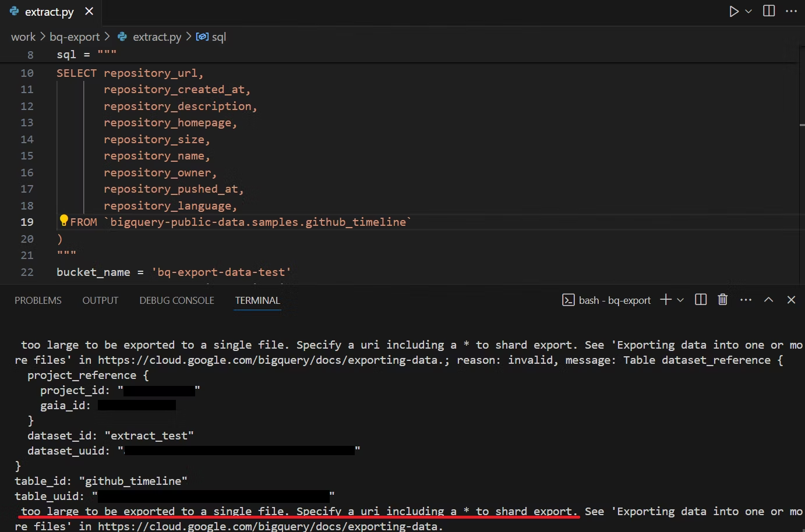
Task: Open editor More Actions menu
Action: [x=791, y=11]
